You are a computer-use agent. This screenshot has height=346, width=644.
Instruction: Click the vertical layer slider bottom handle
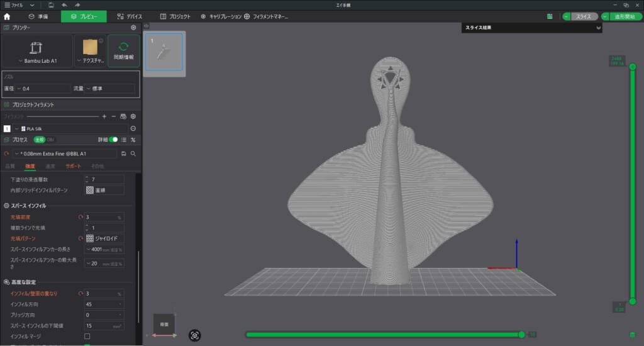[x=633, y=301]
